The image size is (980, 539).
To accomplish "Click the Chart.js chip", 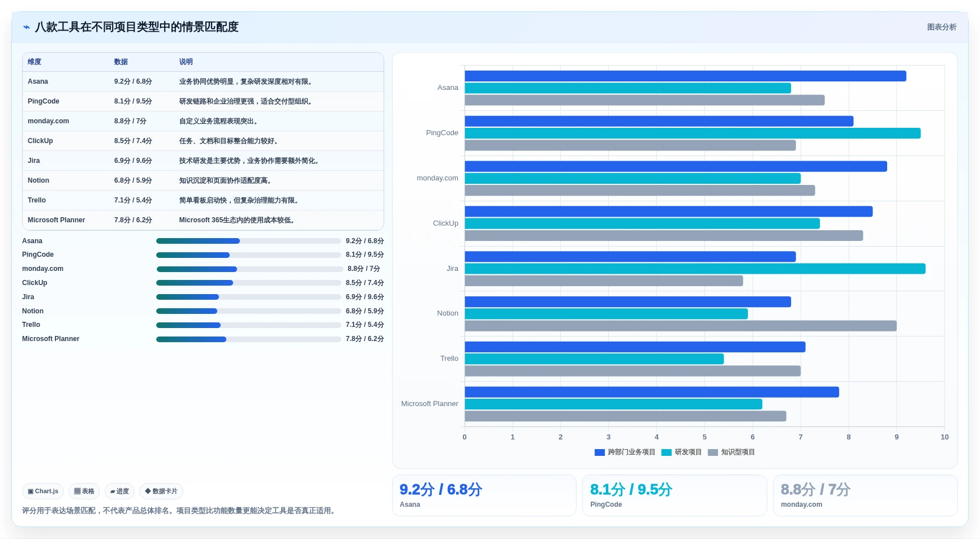I will click(x=43, y=491).
